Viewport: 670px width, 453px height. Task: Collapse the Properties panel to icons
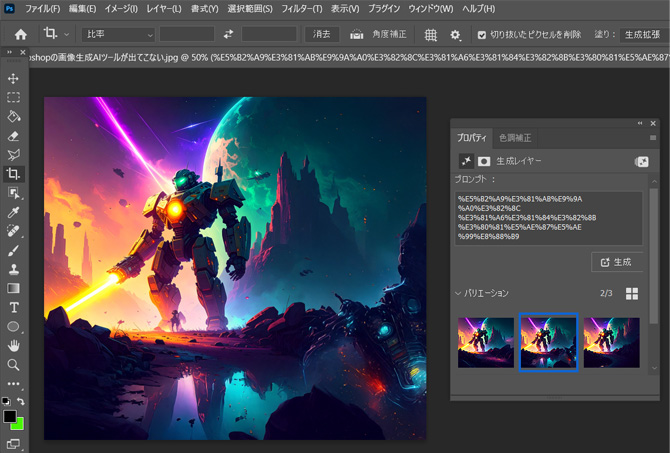(x=640, y=123)
